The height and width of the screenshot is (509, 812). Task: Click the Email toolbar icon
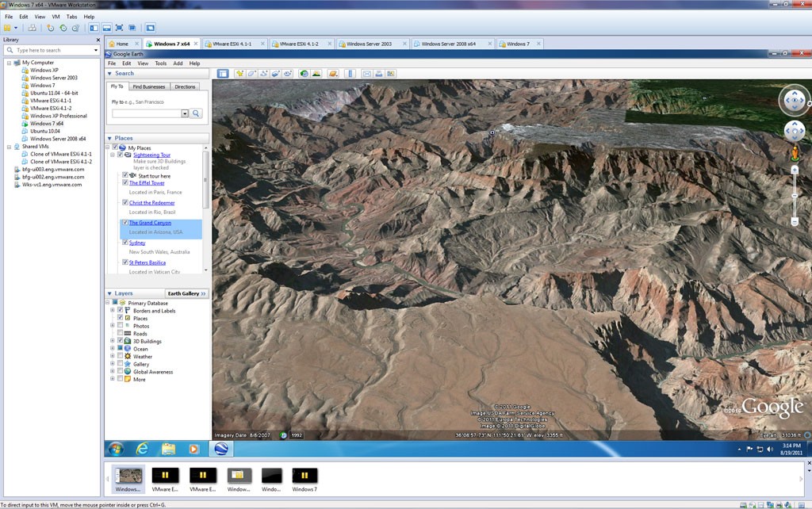click(367, 74)
